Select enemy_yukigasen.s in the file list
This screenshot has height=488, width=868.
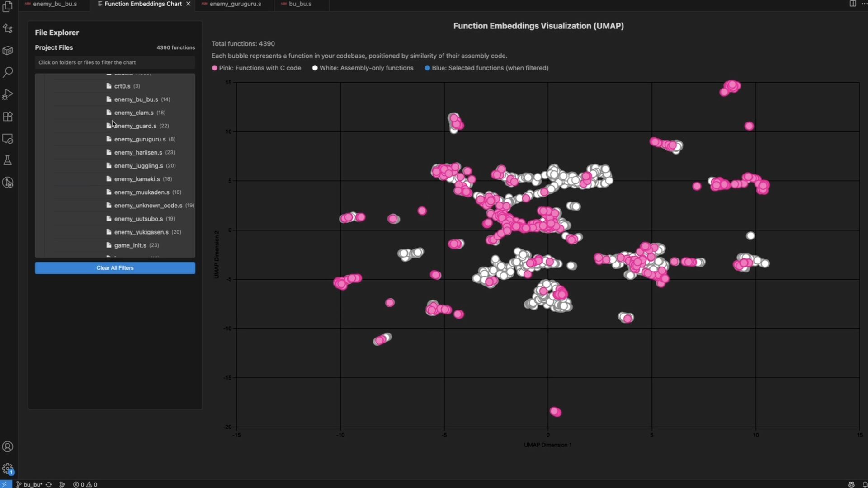tap(141, 232)
